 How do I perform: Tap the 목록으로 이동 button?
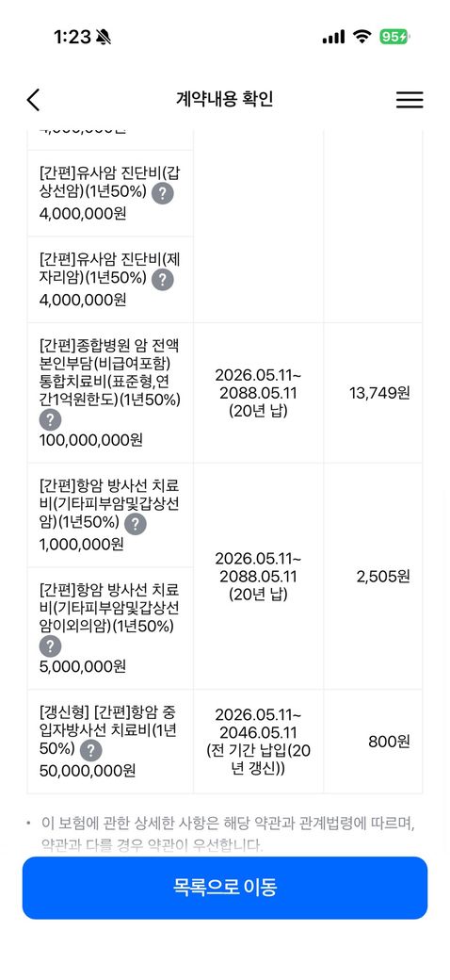(225, 888)
